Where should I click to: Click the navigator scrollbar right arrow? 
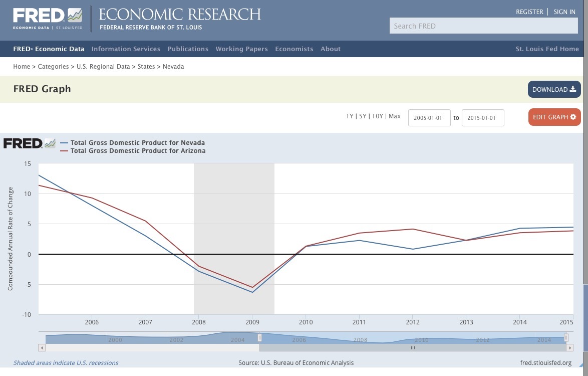click(x=569, y=347)
